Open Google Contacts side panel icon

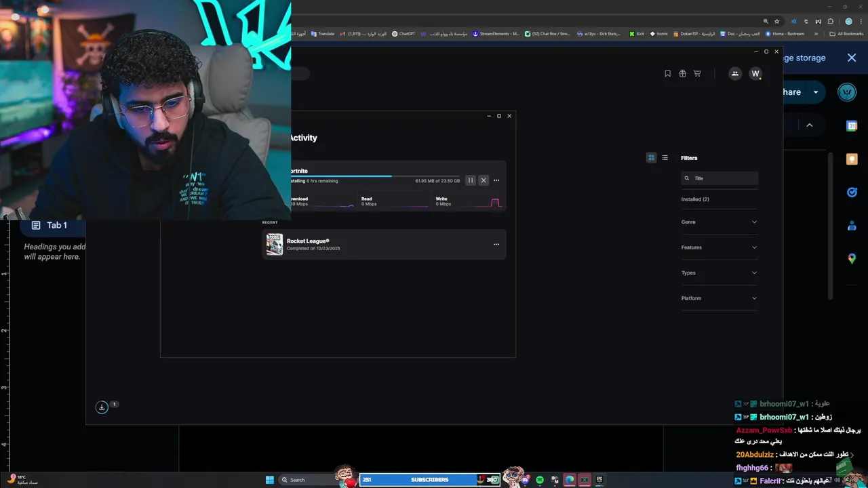(x=852, y=226)
